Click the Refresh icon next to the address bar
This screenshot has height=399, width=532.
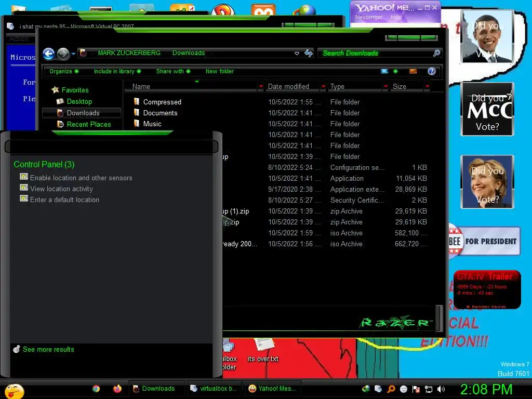[309, 53]
